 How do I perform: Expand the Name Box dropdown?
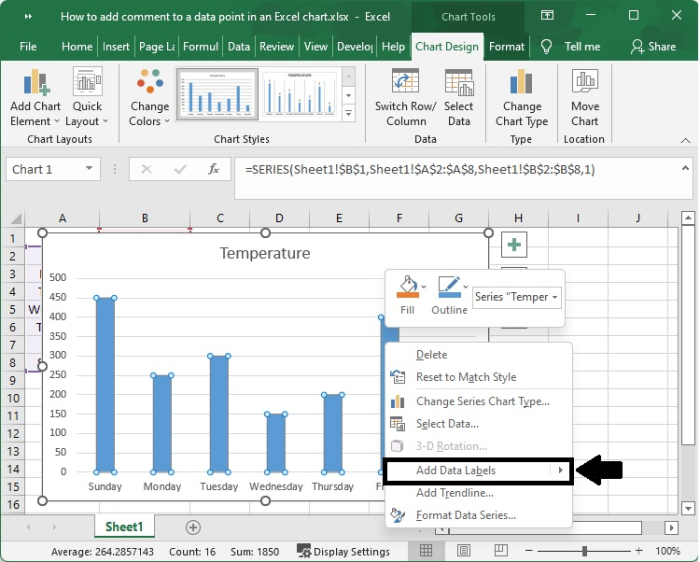[90, 170]
